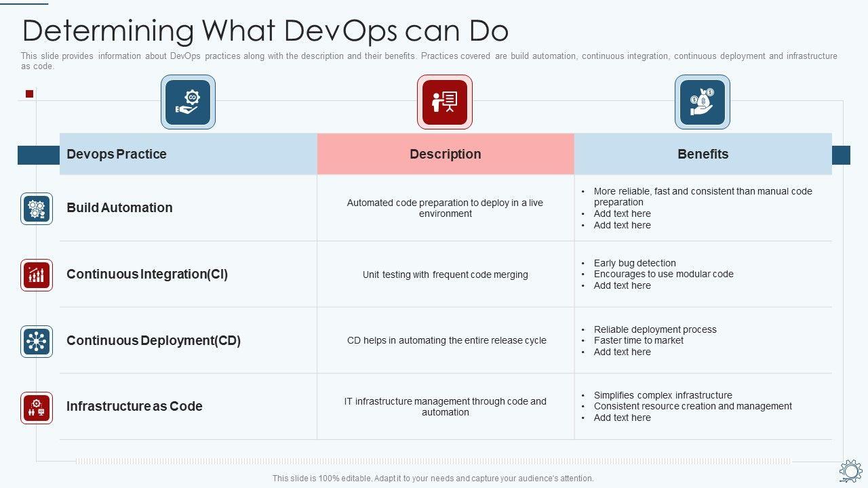Click 'IT infrastructure management through code' description
868x488 pixels.
pos(445,407)
